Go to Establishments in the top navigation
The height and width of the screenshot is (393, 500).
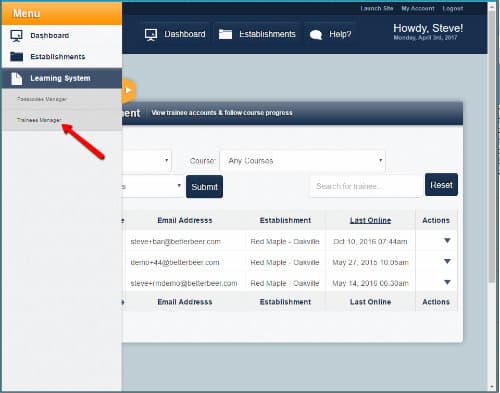tap(257, 34)
